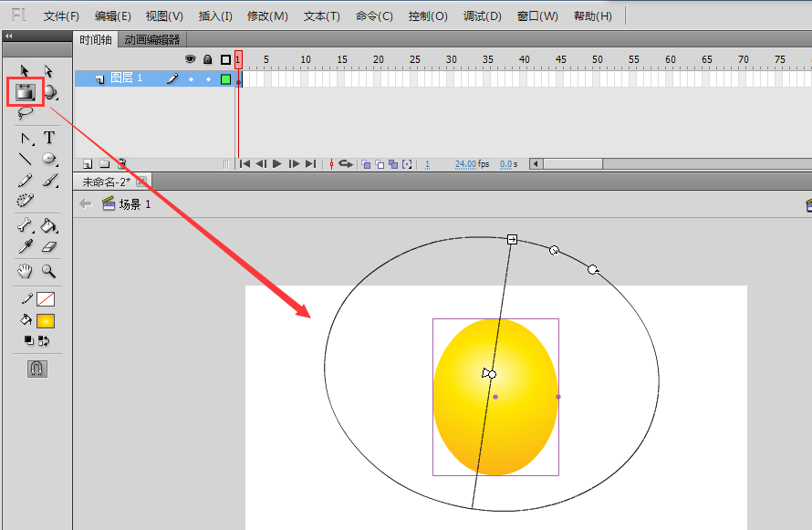Select the Lasso tool
This screenshot has height=530, width=812.
point(26,113)
